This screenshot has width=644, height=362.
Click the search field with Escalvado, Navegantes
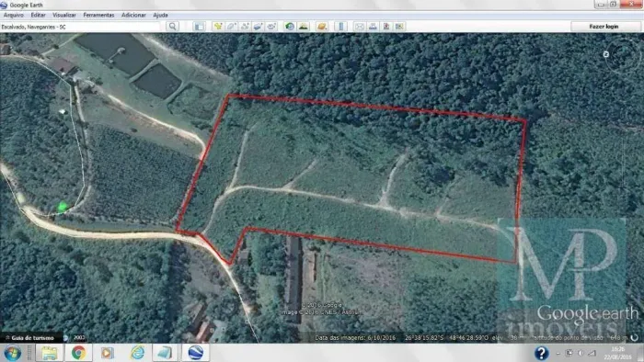click(x=80, y=27)
